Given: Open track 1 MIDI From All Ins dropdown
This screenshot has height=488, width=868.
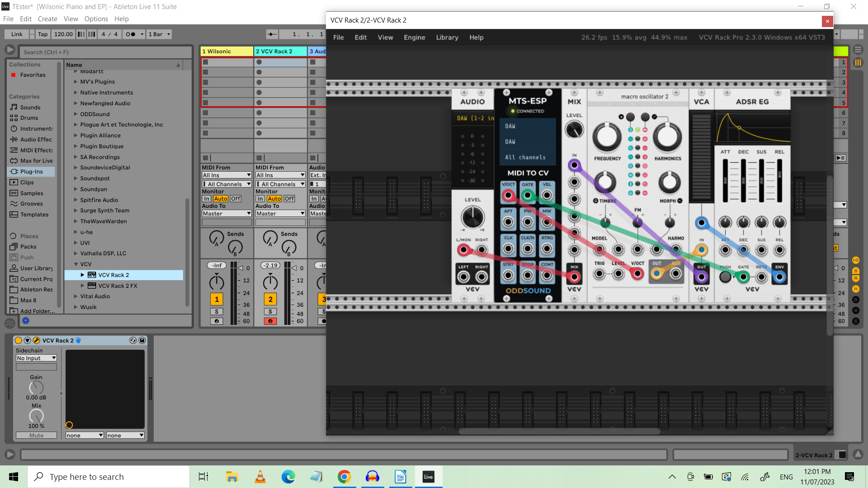Looking at the screenshot, I should (226, 175).
